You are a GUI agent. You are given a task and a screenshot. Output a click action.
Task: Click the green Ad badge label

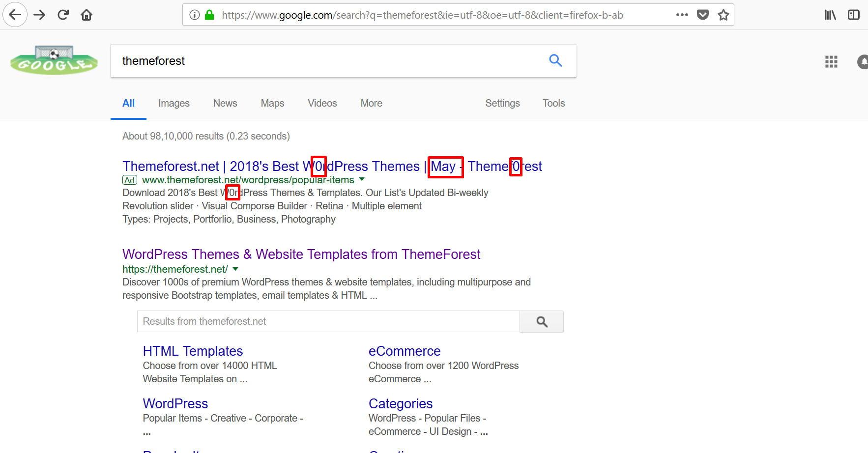point(130,180)
